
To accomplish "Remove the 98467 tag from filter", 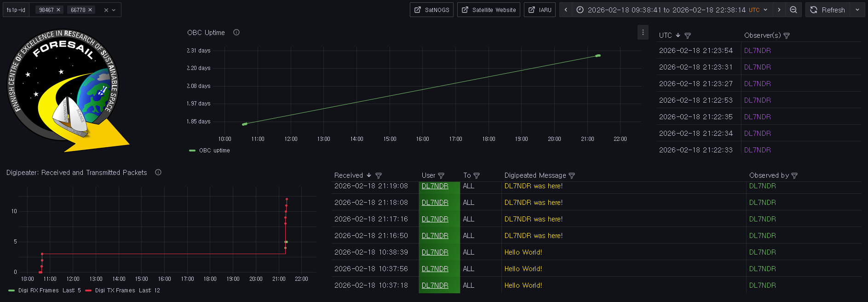I will pos(58,10).
